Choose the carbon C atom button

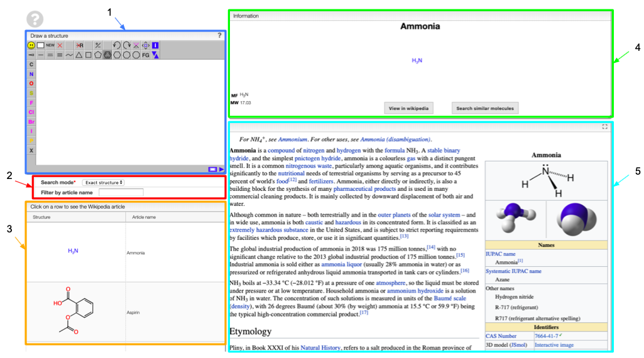point(31,65)
